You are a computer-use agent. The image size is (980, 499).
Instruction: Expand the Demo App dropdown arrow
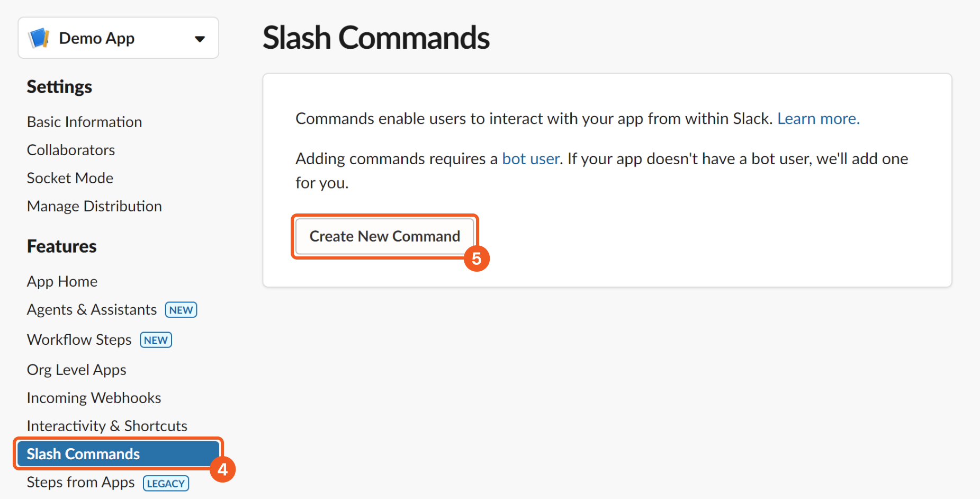point(200,39)
